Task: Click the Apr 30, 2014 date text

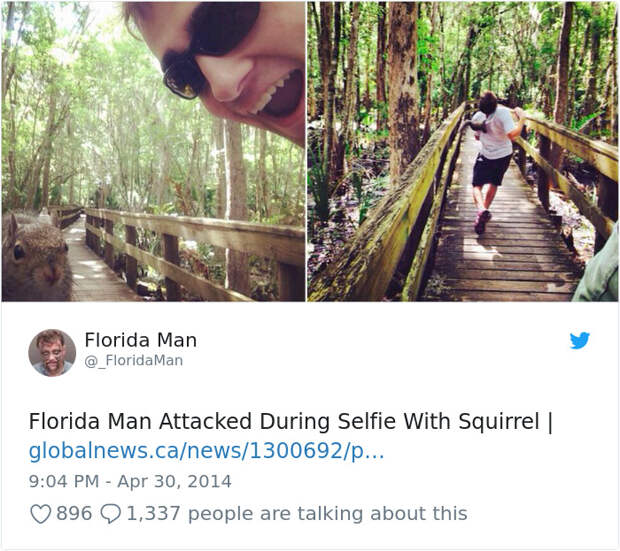Action: click(x=174, y=481)
